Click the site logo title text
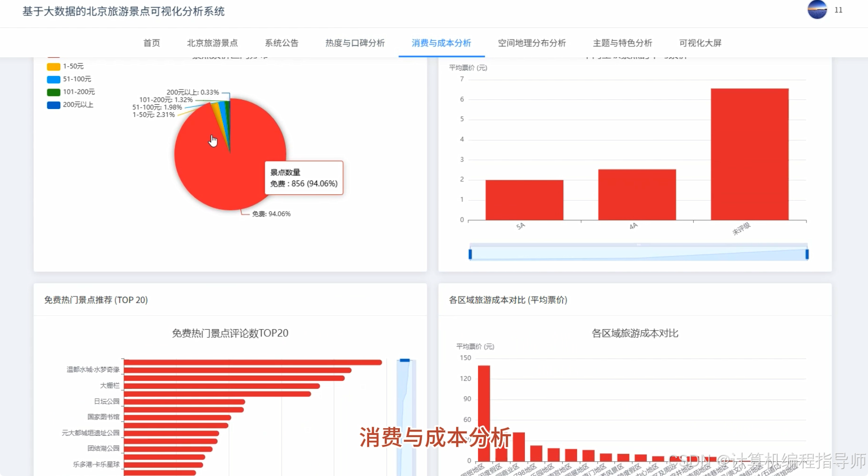The image size is (868, 476). (123, 11)
